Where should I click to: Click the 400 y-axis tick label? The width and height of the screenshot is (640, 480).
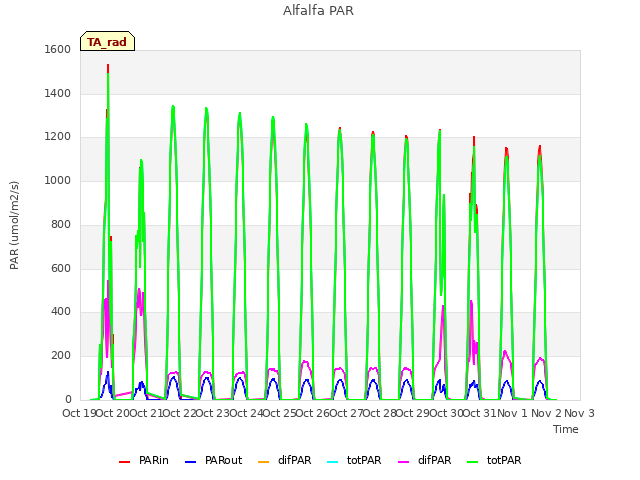[61, 312]
